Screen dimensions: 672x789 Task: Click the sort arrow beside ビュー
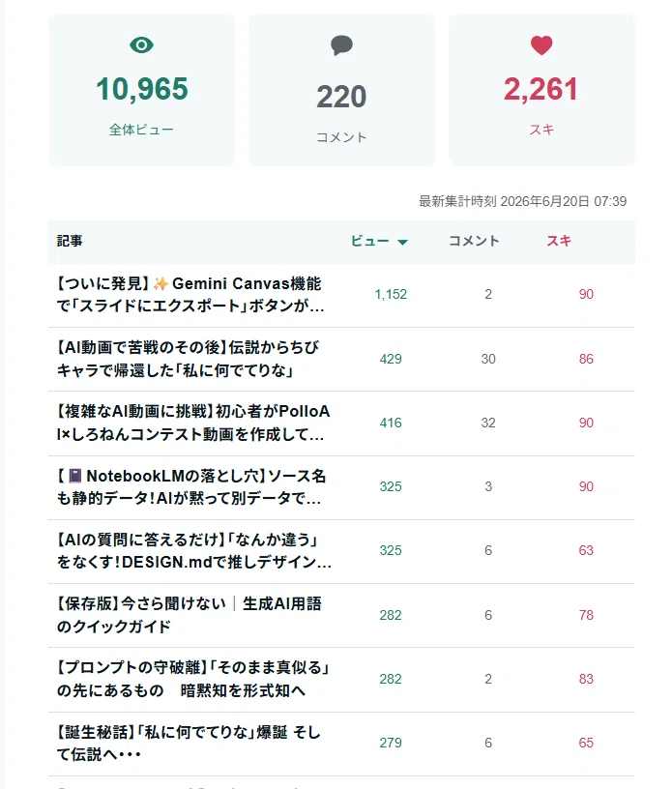(402, 242)
